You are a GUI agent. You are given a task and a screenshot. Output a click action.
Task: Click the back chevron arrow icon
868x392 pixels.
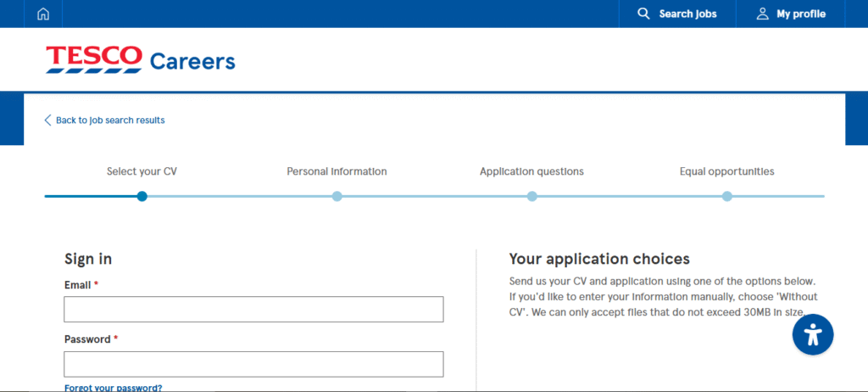coord(48,120)
